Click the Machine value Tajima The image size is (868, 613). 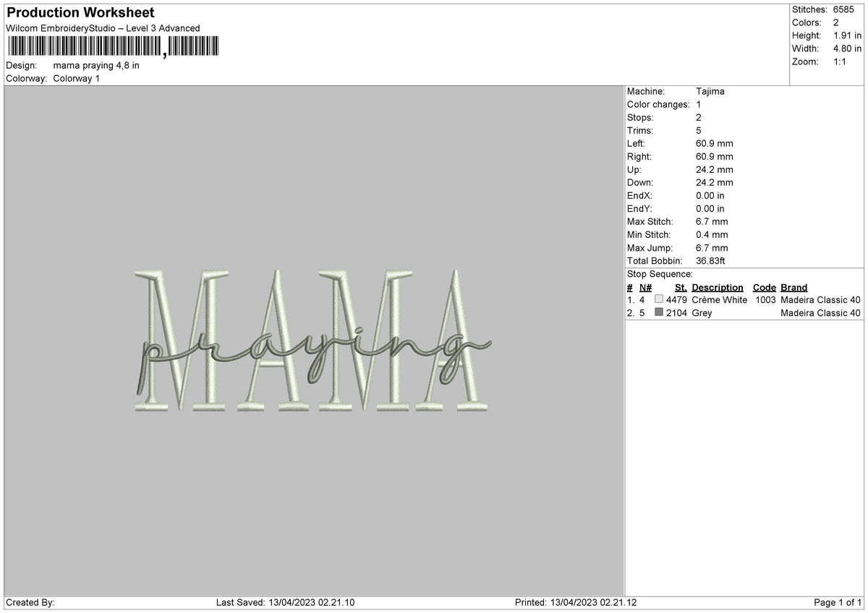pyautogui.click(x=710, y=91)
